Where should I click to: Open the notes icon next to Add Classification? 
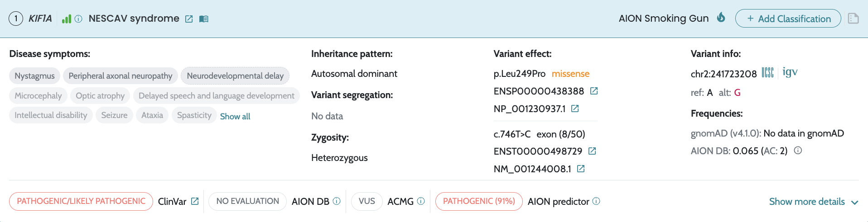click(x=853, y=19)
